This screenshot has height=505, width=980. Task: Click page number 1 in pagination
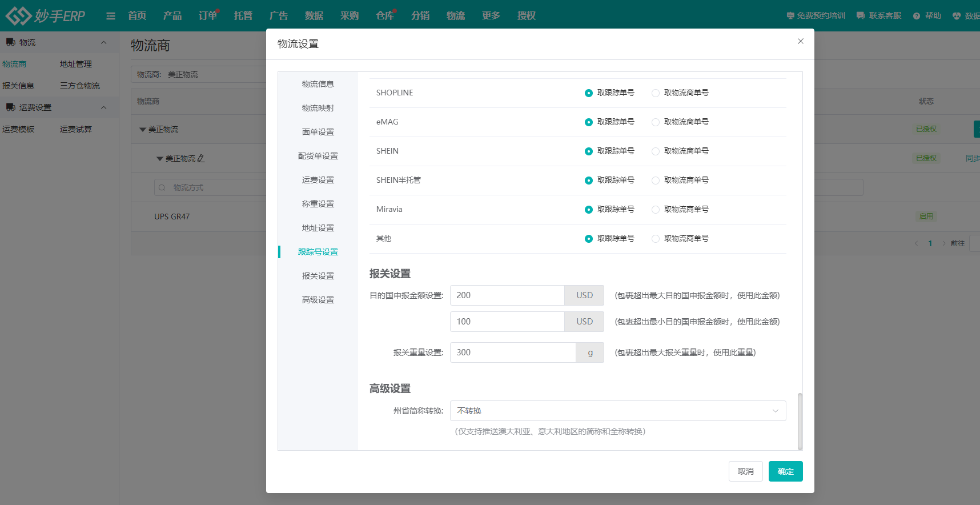(x=930, y=243)
